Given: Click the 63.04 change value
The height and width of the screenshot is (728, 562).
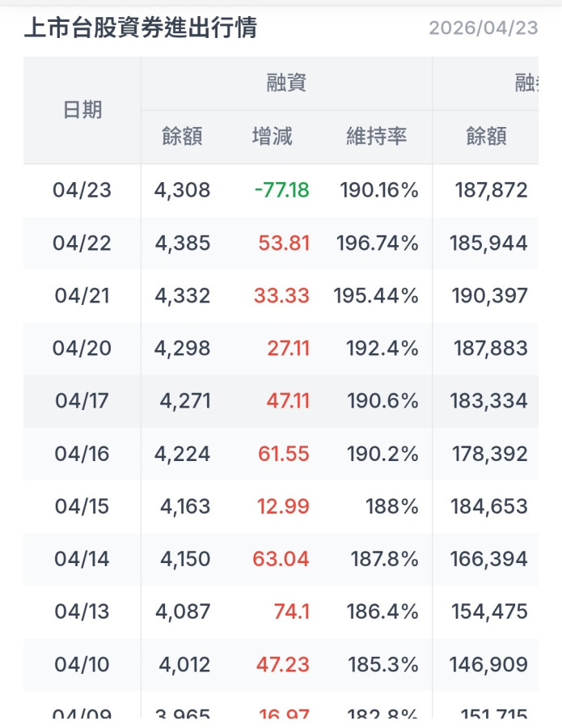Looking at the screenshot, I should click(281, 559).
